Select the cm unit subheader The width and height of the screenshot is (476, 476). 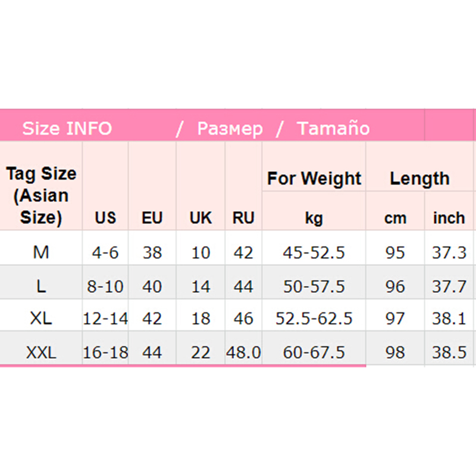394,218
